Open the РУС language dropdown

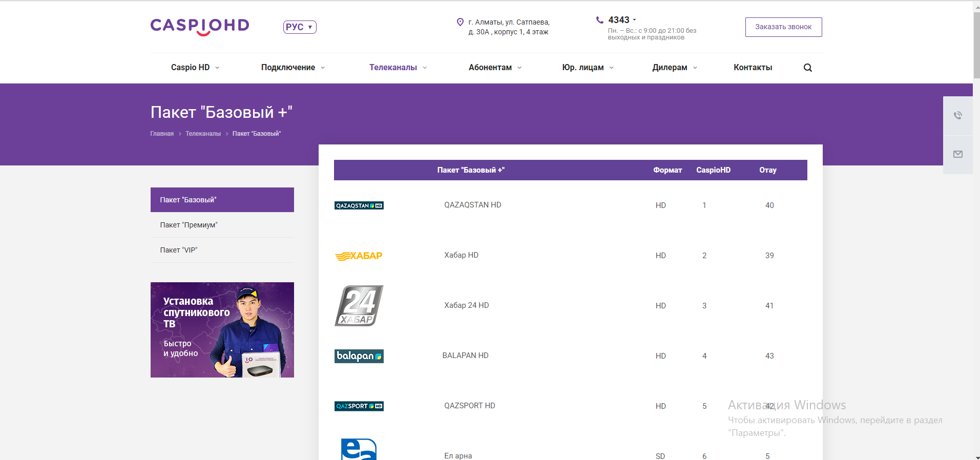click(300, 27)
